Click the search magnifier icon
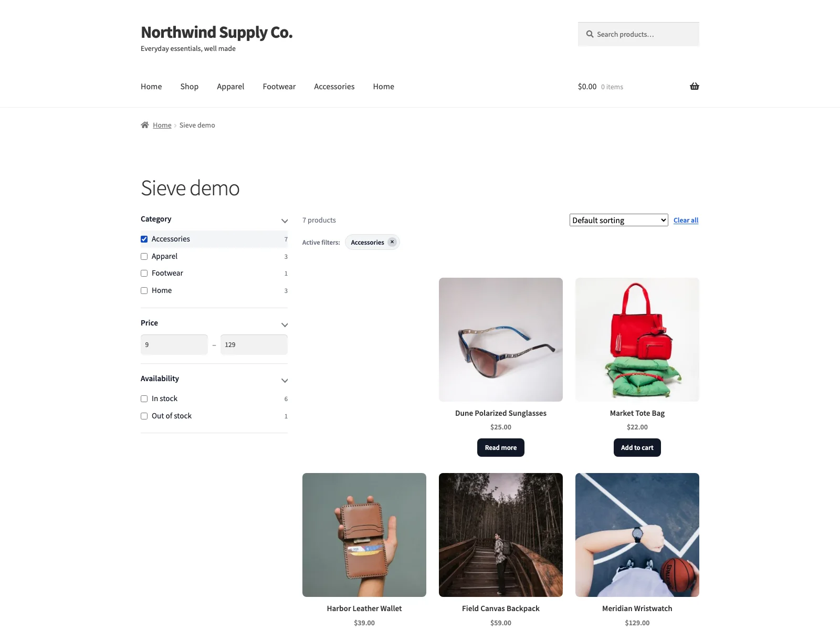The image size is (840, 630). click(590, 34)
